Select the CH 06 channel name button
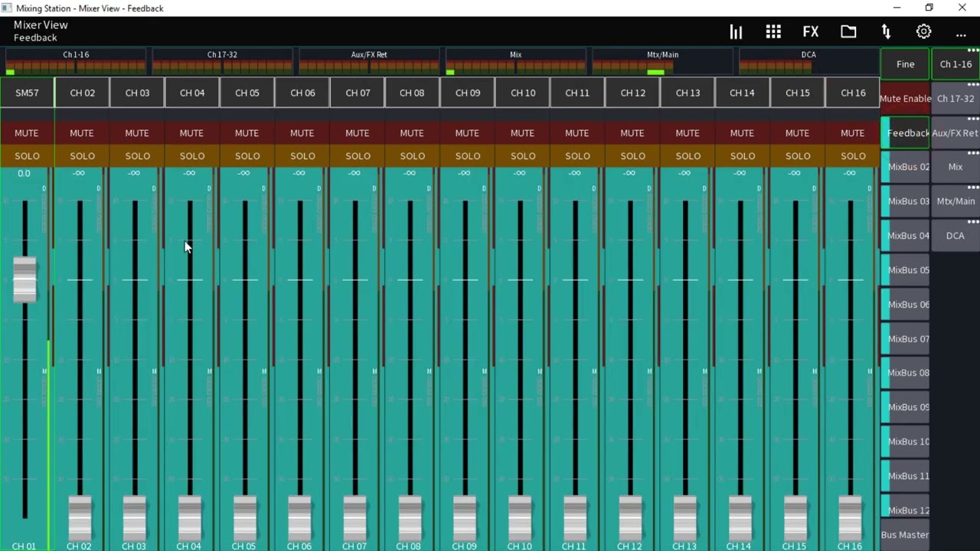Image resolution: width=980 pixels, height=551 pixels. (302, 93)
